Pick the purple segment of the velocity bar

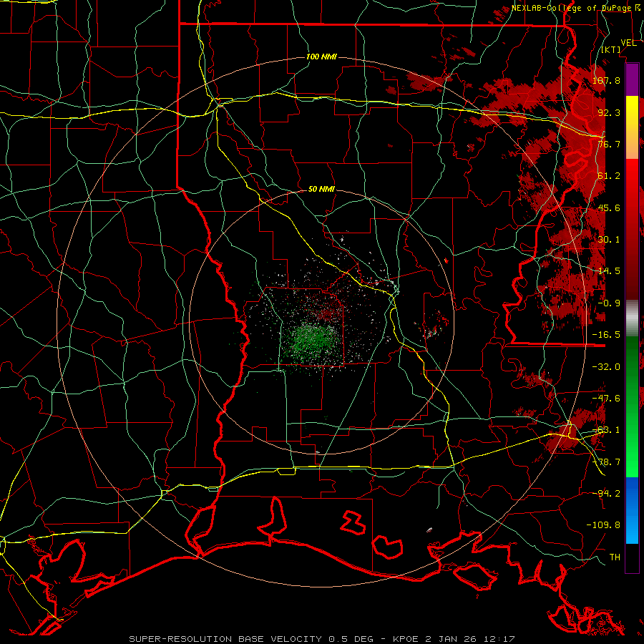(632, 79)
